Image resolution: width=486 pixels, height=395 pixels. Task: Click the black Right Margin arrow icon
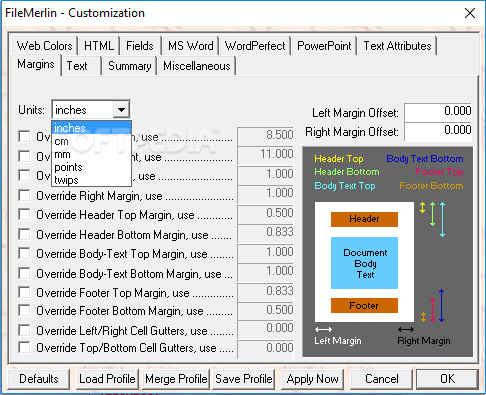click(x=406, y=329)
